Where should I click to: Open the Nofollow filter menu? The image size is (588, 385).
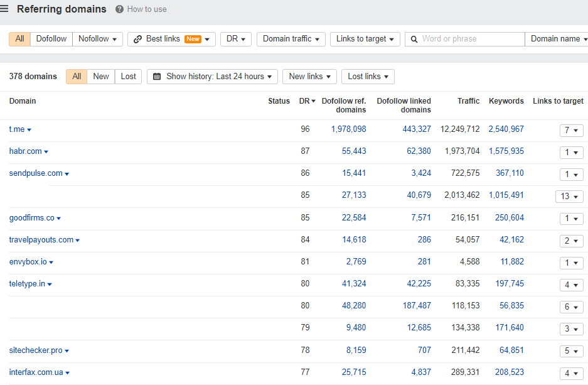(x=97, y=39)
